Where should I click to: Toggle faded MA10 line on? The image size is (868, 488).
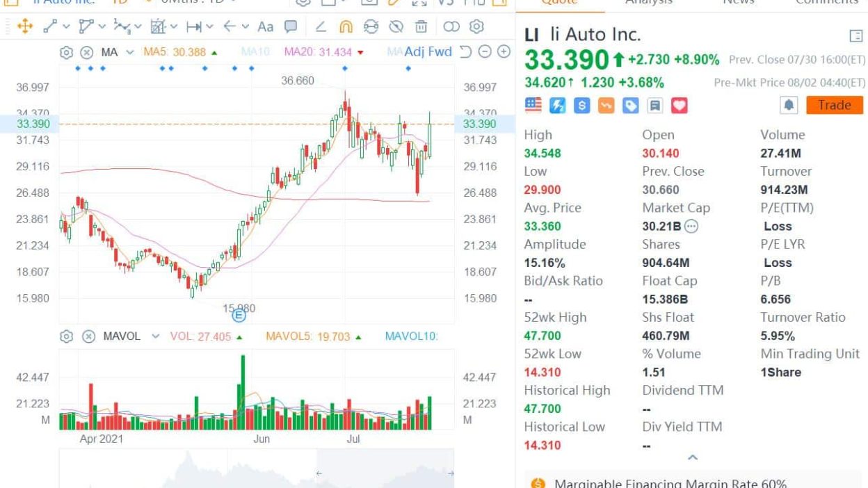click(255, 52)
